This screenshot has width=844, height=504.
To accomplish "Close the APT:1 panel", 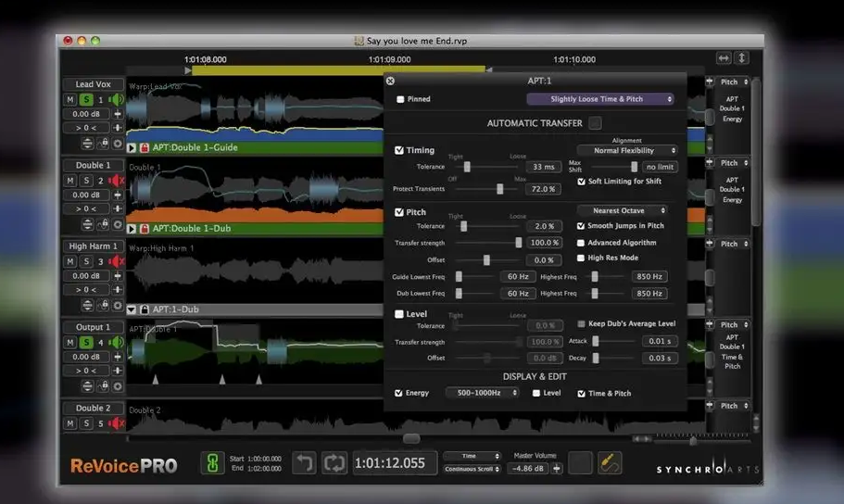I will 390,81.
